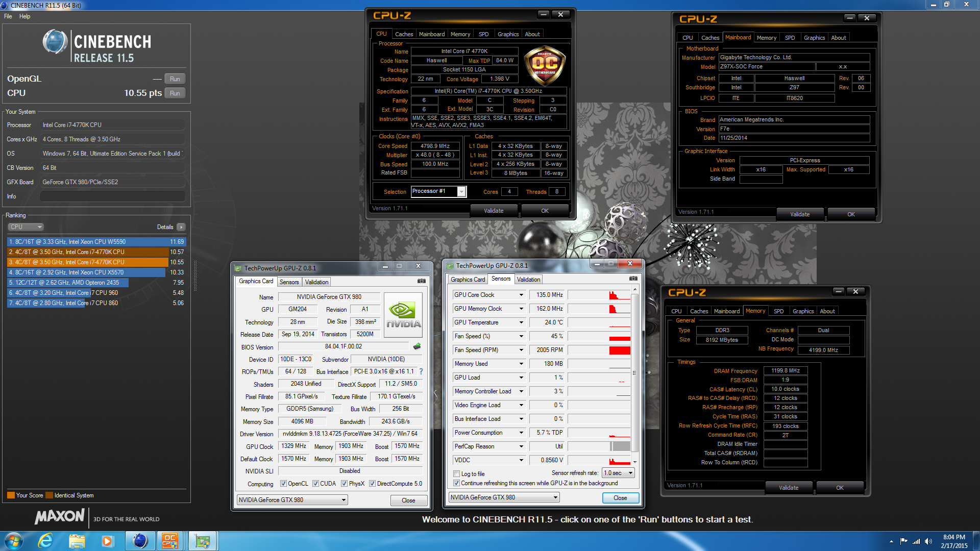Click the network signal icon in the tray
This screenshot has height=551, width=980.
click(916, 541)
